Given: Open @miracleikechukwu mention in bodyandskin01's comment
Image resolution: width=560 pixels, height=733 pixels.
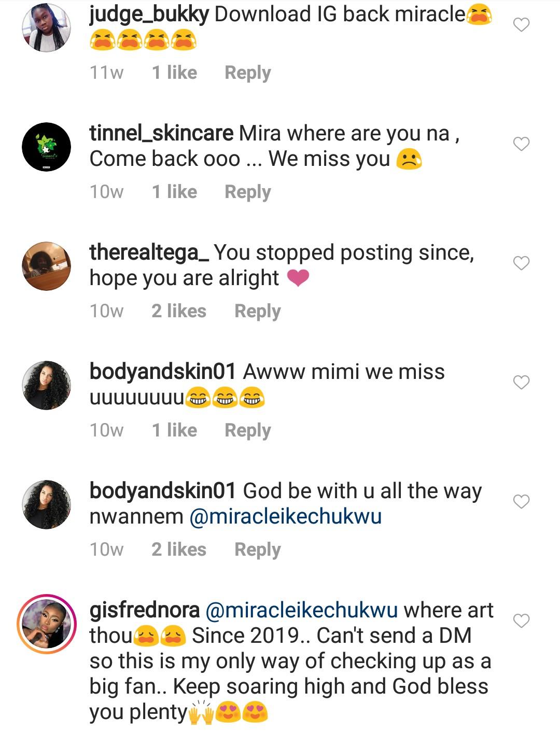Looking at the screenshot, I should [x=286, y=516].
